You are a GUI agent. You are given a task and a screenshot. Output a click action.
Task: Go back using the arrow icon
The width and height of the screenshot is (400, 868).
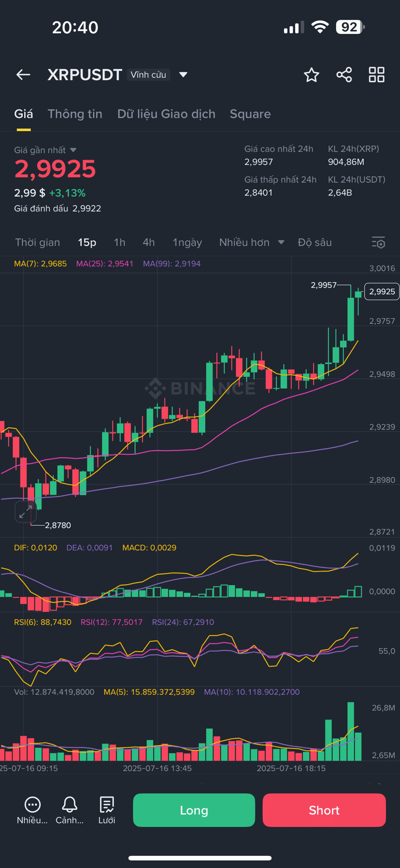coord(23,74)
